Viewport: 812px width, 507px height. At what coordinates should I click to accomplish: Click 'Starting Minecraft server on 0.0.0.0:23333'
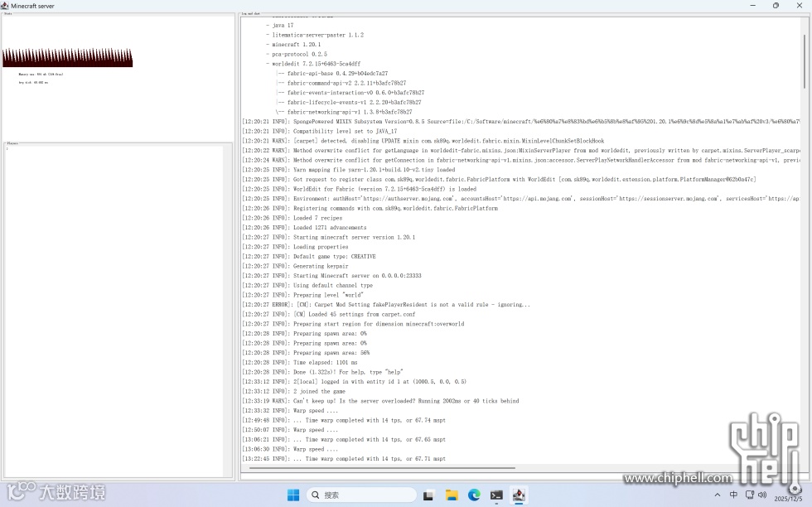click(332, 276)
